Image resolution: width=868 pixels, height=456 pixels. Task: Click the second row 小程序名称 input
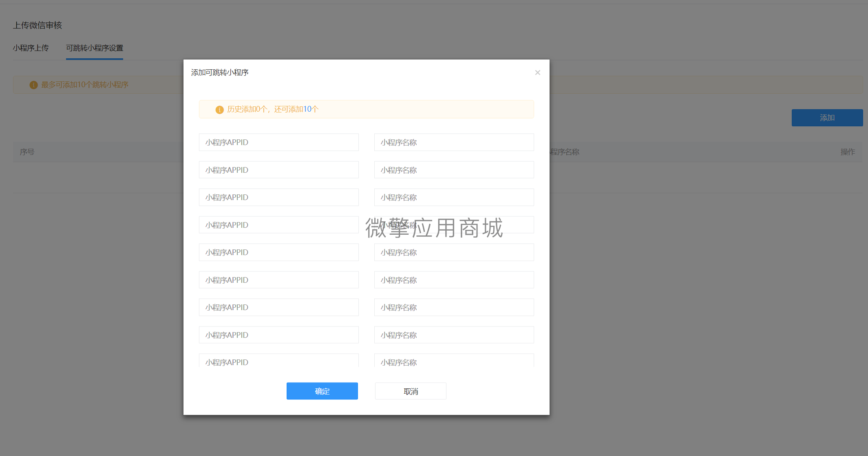tap(454, 170)
